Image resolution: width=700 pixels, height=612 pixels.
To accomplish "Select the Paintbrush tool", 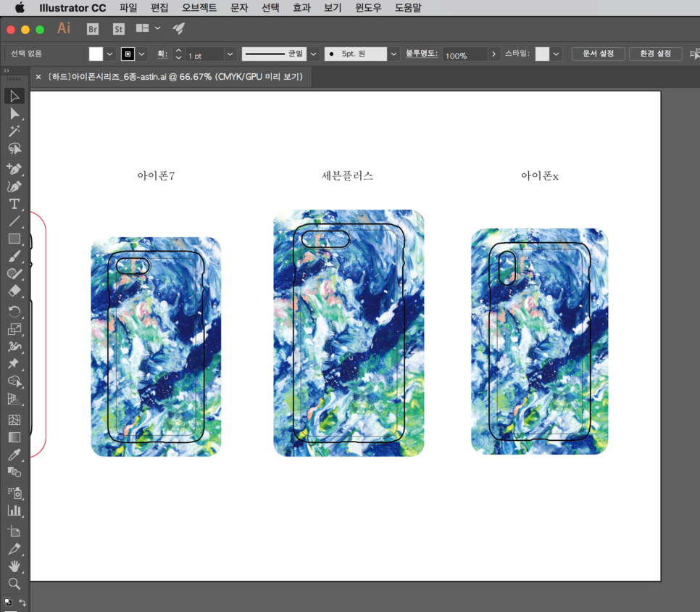I will point(14,257).
